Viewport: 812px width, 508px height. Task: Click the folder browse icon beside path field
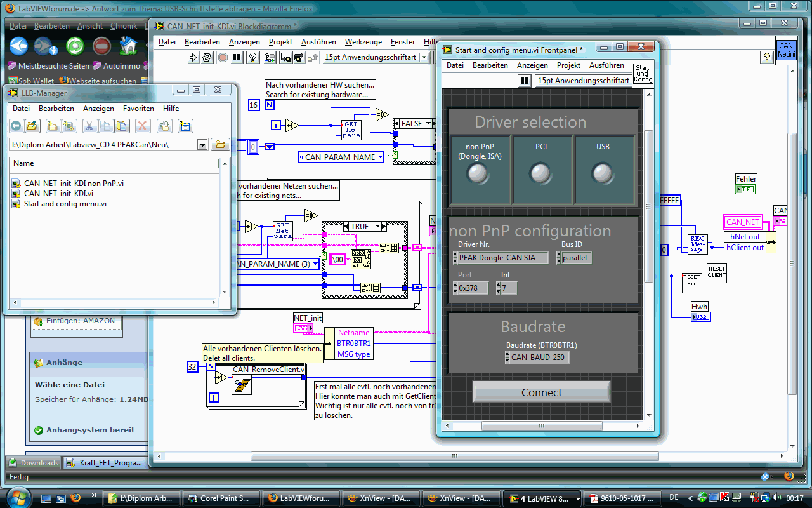219,145
